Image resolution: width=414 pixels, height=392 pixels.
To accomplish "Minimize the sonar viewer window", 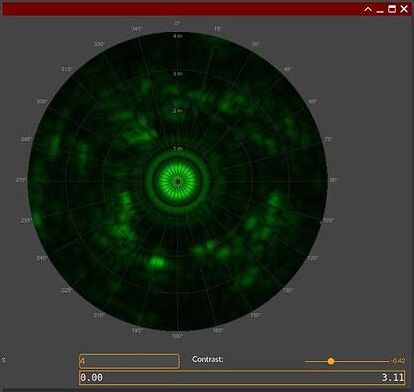I will pyautogui.click(x=380, y=10).
